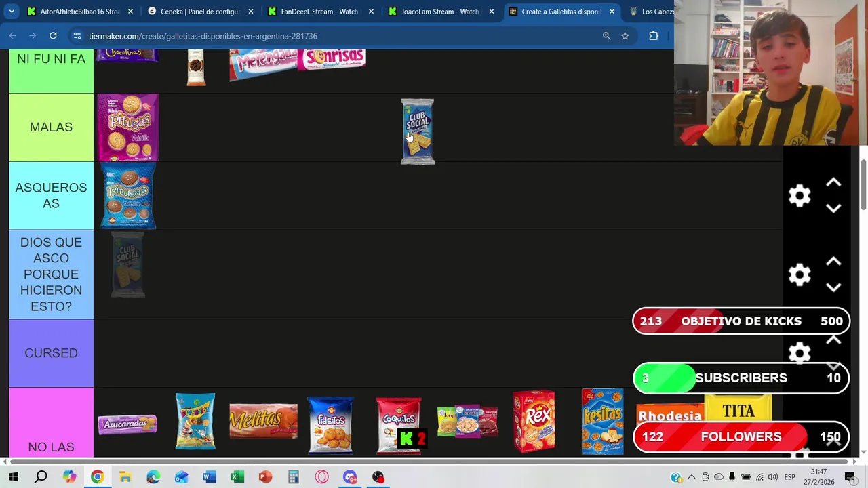This screenshot has width=868, height=488.
Task: Open settings gear for DIOS QUE ASCO row
Action: (800, 274)
